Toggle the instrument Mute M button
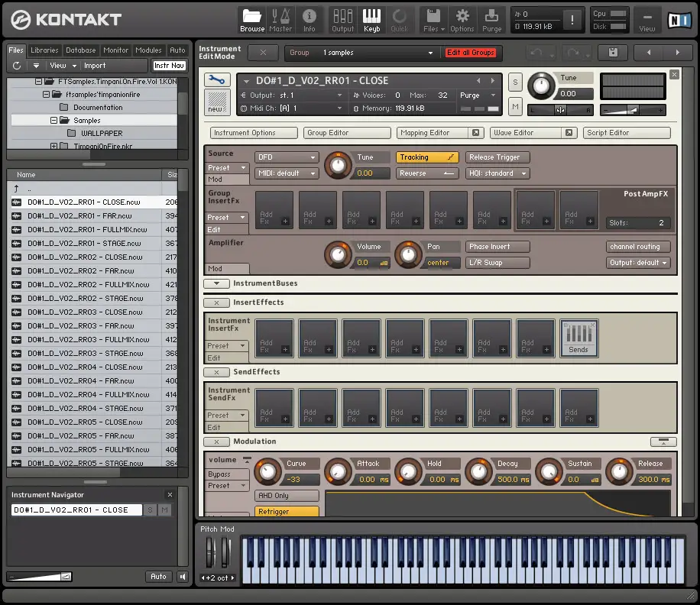This screenshot has width=700, height=605. (x=515, y=107)
